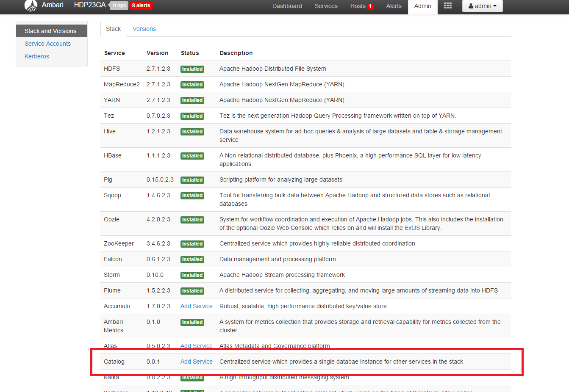Click the Installed badge for Hive
Image resolution: width=569 pixels, height=392 pixels.
[192, 132]
